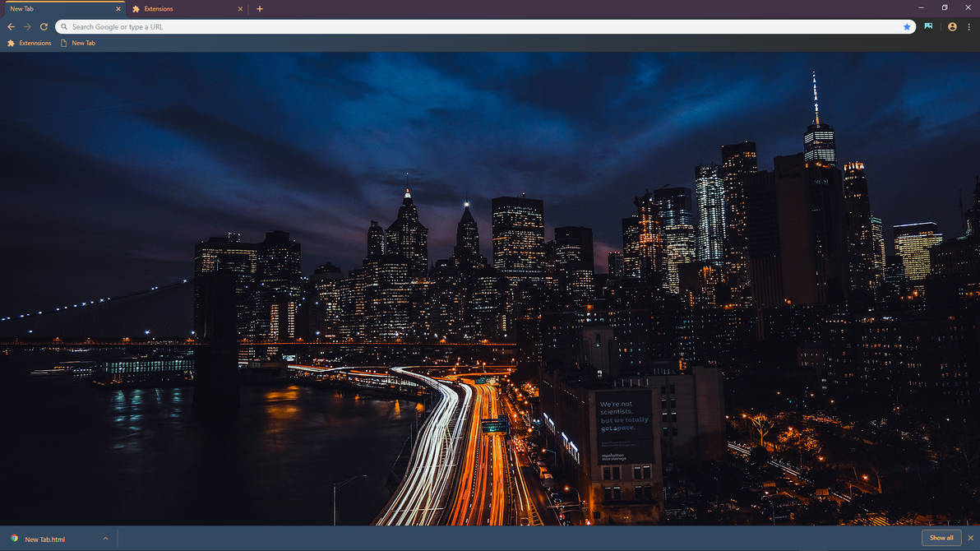Expand the chevron next to New Tab.html download
The width and height of the screenshot is (980, 551).
point(104,539)
